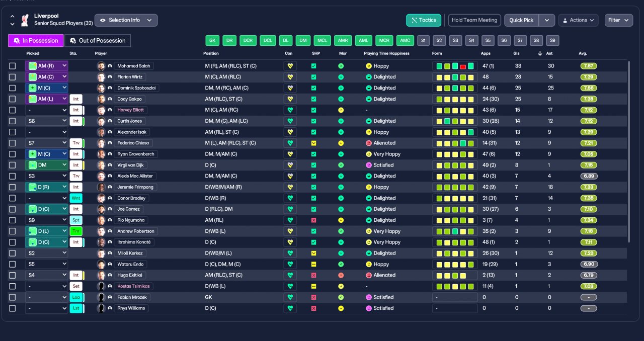
Task: Open the Selection Info dropdown
Action: [126, 20]
